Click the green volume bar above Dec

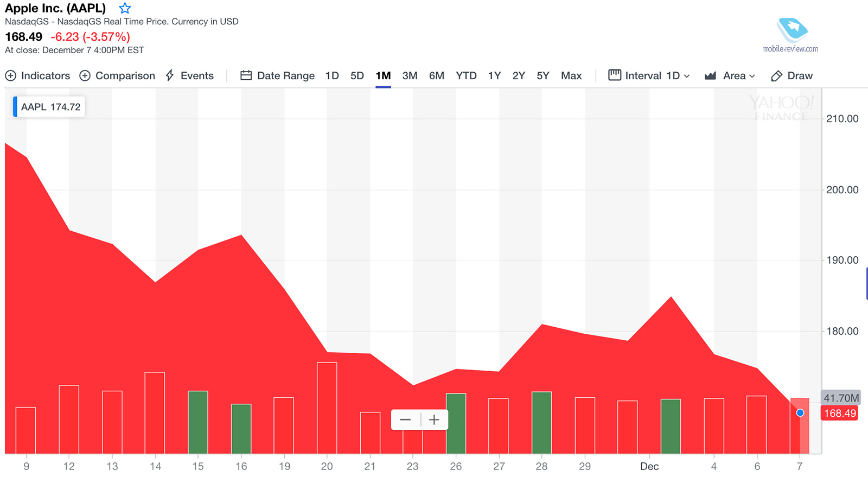pos(671,427)
